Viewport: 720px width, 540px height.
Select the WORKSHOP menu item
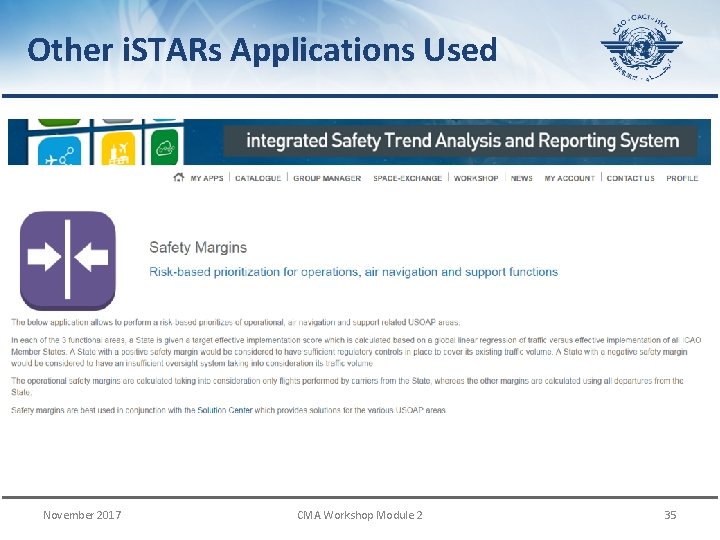coord(476,178)
